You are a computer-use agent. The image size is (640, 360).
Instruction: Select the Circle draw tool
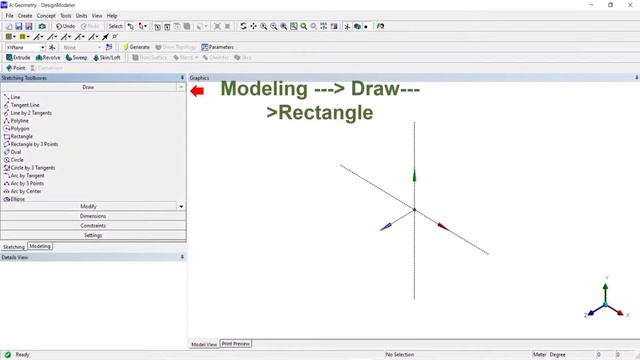tap(13, 160)
